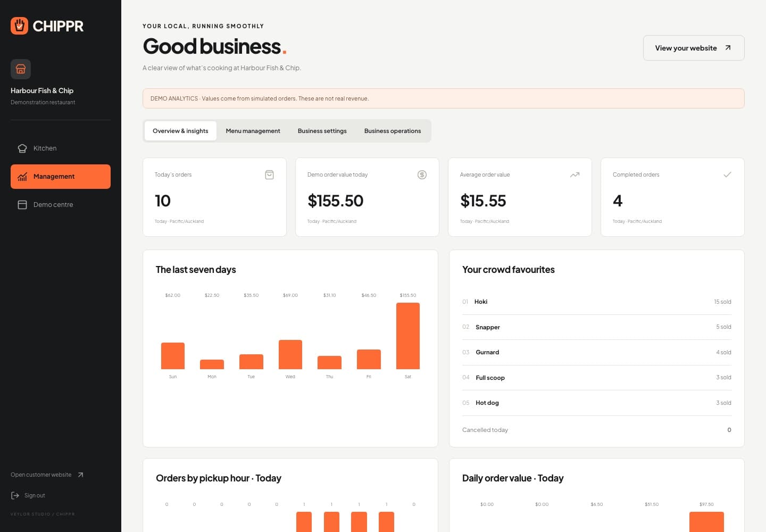Click the dollar coin icon on Demo order value
The width and height of the screenshot is (766, 532).
point(422,174)
